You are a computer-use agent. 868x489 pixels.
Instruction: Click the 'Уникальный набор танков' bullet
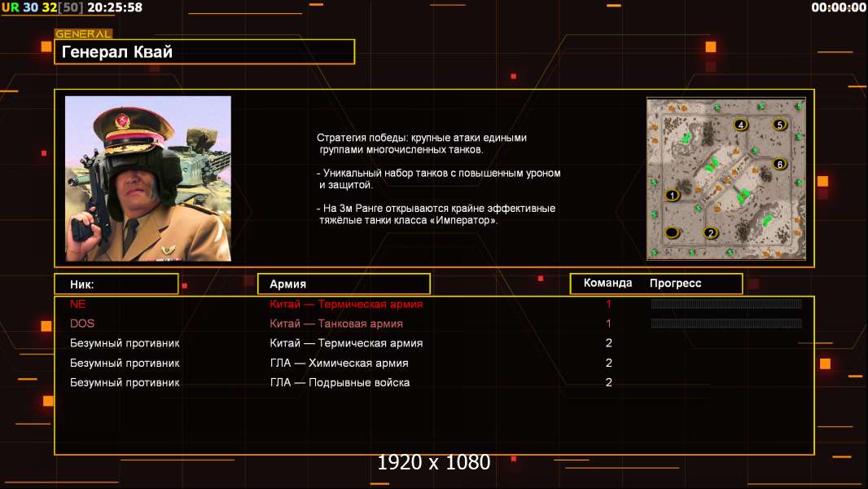pos(438,178)
